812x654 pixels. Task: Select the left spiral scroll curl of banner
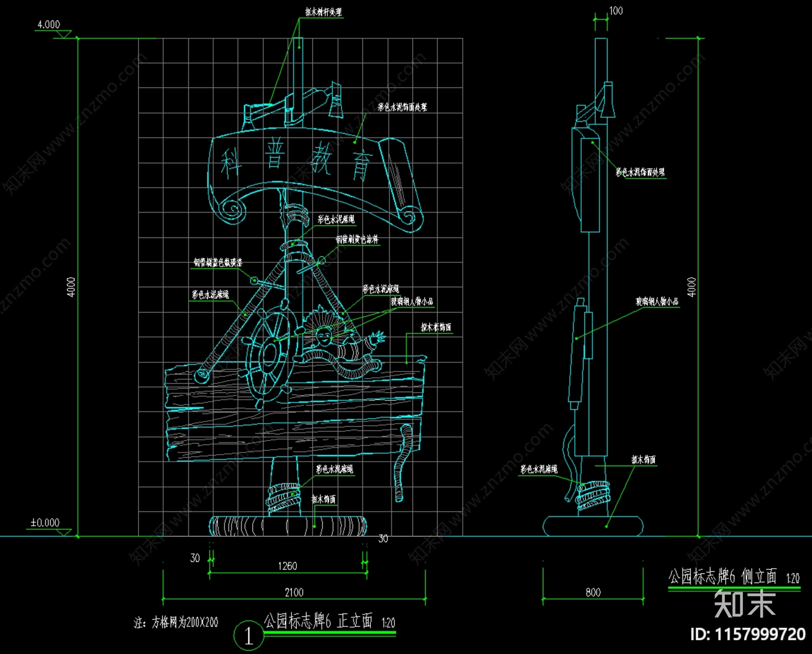point(232,210)
